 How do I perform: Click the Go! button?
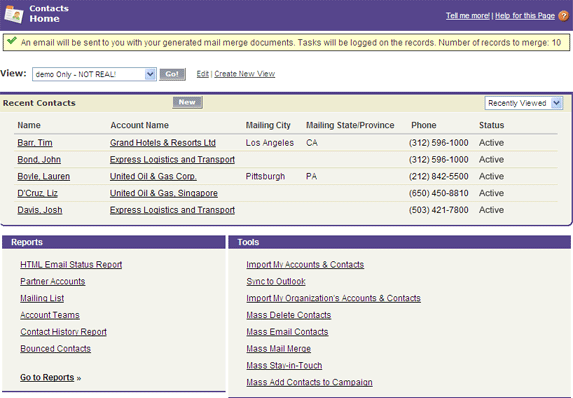tap(172, 74)
